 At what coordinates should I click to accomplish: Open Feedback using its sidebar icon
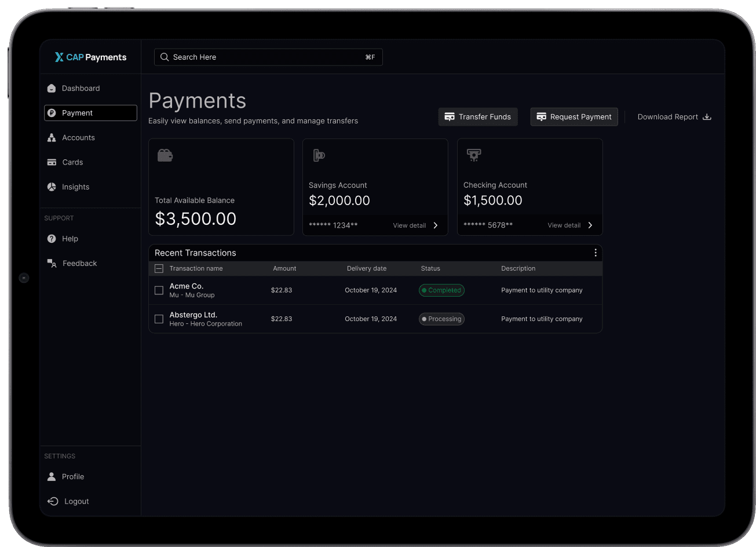52,263
